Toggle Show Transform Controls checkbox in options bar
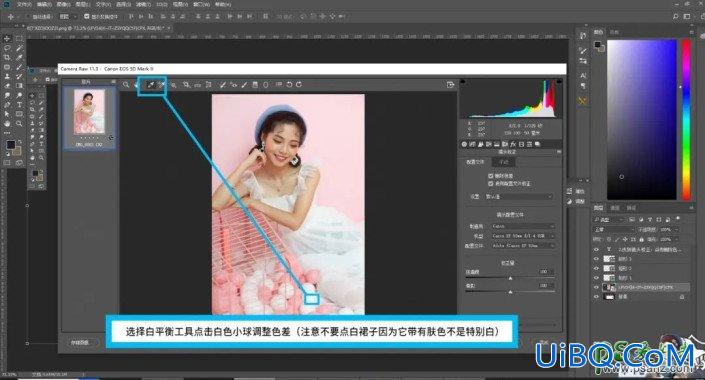Image resolution: width=705 pixels, height=380 pixels. [87, 16]
